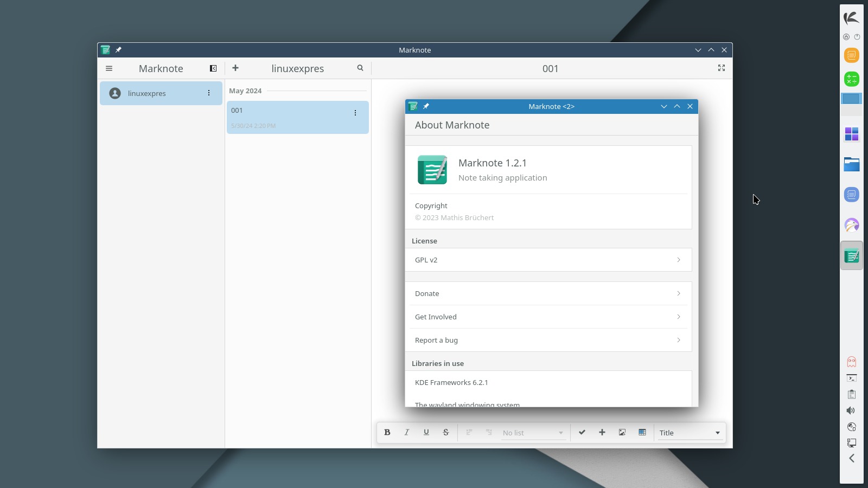868x488 pixels.
Task: Expand hidden tray icons arrow
Action: [852, 458]
